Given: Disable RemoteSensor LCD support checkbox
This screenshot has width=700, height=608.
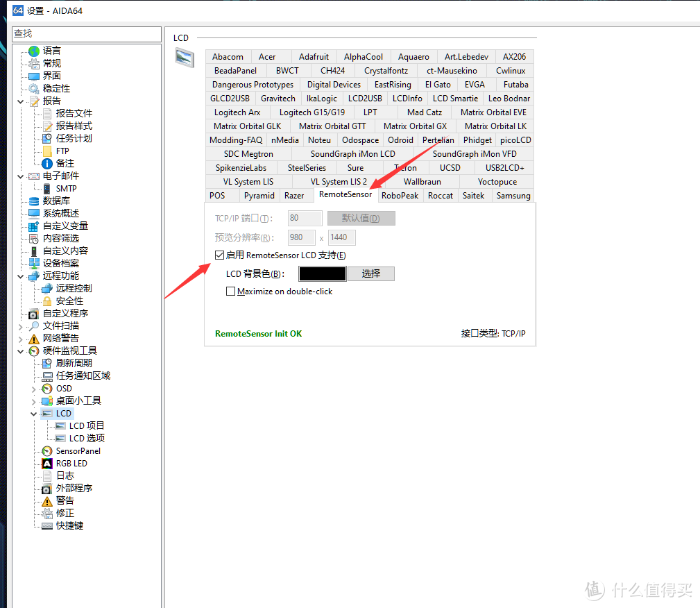Looking at the screenshot, I should 220,255.
